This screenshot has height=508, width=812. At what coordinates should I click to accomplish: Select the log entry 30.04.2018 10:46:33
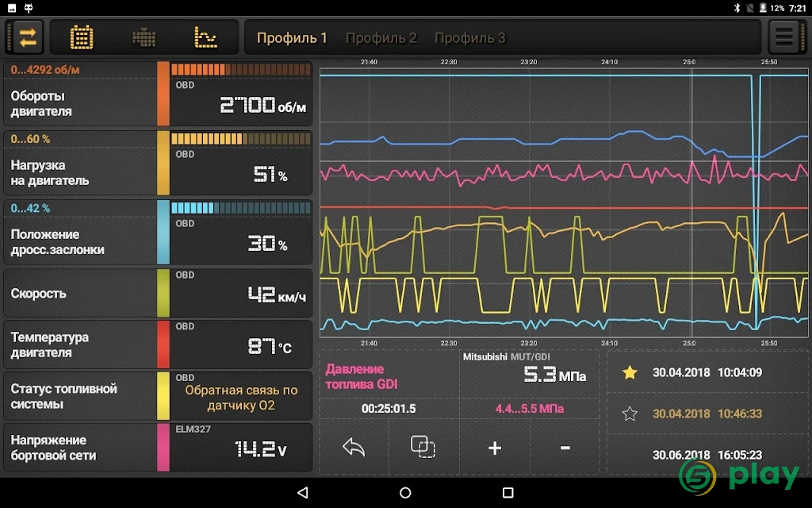pyautogui.click(x=707, y=414)
